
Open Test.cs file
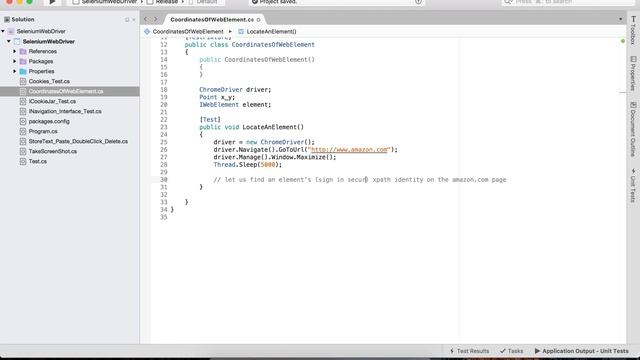38,161
